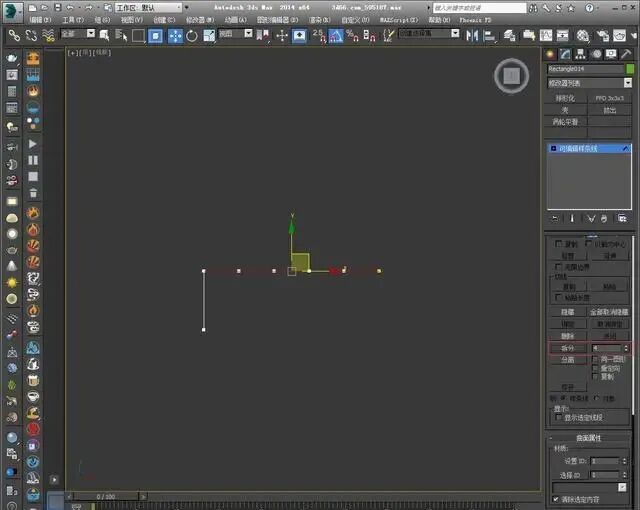Click the Undo arrow in the title bar
Screen dimensions: 640x510
pos(70,7)
